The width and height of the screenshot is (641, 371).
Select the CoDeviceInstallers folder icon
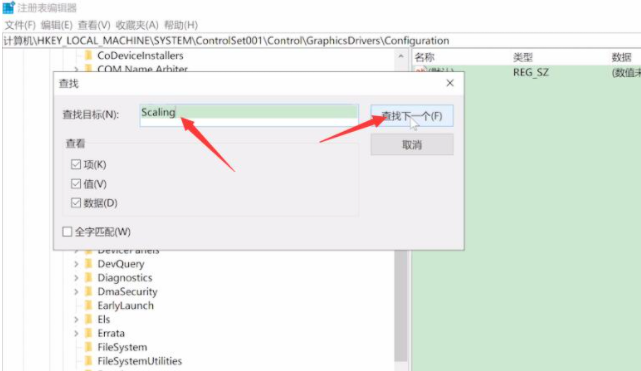(x=88, y=55)
